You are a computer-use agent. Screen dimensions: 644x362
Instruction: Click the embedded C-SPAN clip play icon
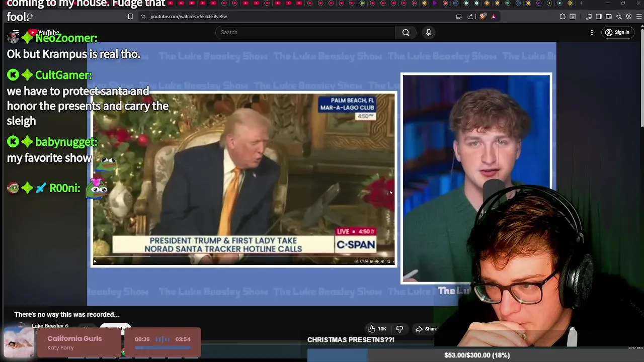95,261
